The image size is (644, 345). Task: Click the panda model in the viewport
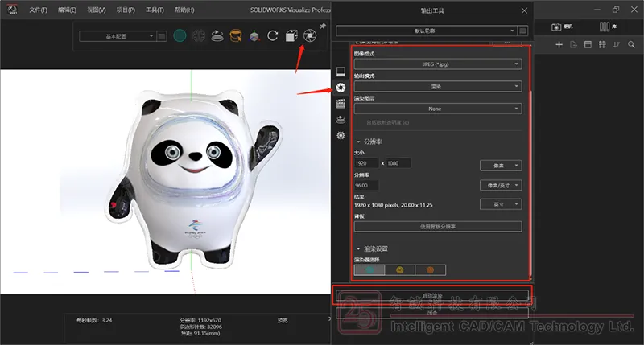[x=193, y=179]
